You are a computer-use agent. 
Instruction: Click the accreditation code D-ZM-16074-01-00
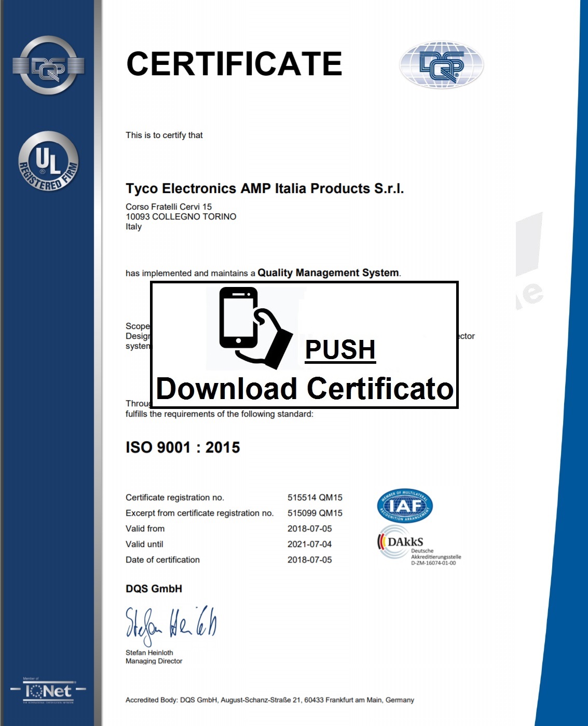(x=433, y=563)
